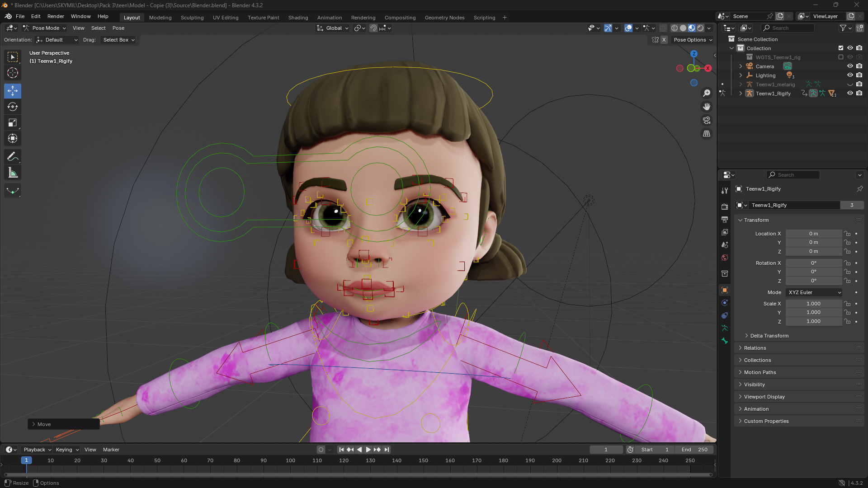868x488 pixels.
Task: Open the Tool properties tab
Action: tap(725, 191)
